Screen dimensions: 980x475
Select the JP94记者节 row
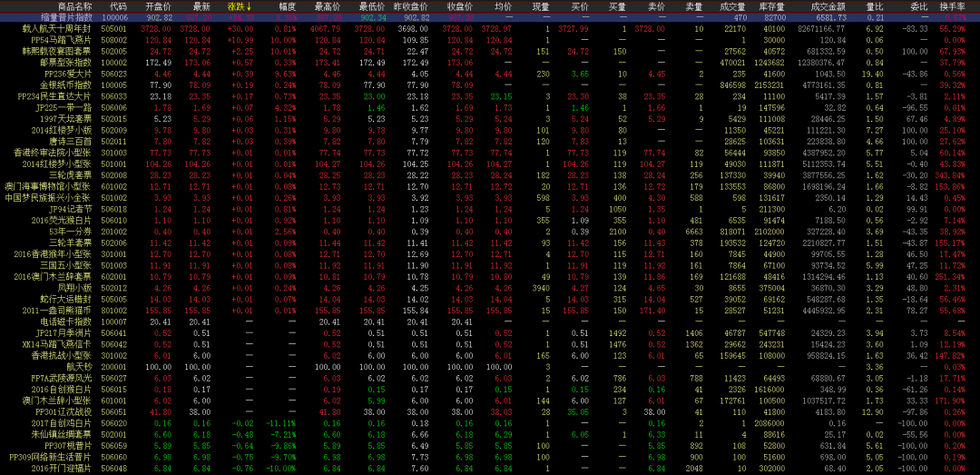490,208
